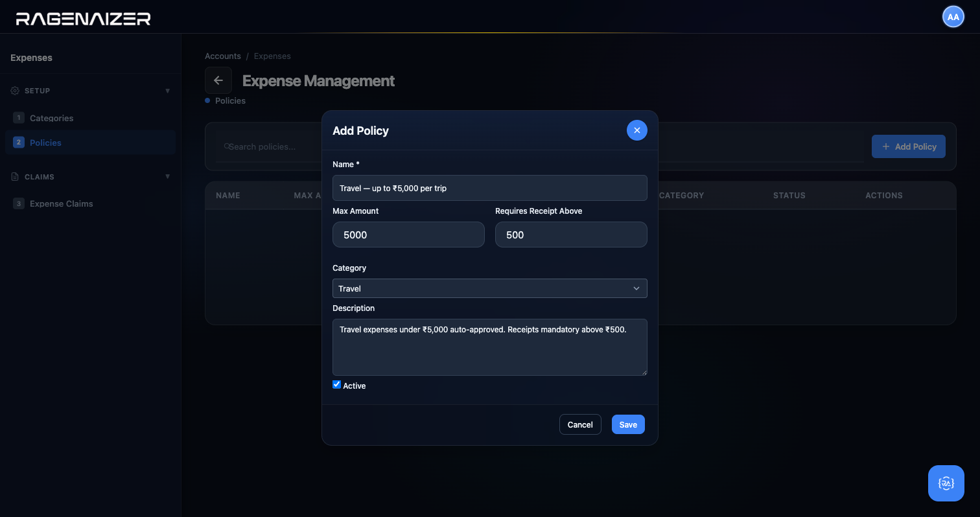Click the NAME column header
The width and height of the screenshot is (980, 517).
[228, 195]
